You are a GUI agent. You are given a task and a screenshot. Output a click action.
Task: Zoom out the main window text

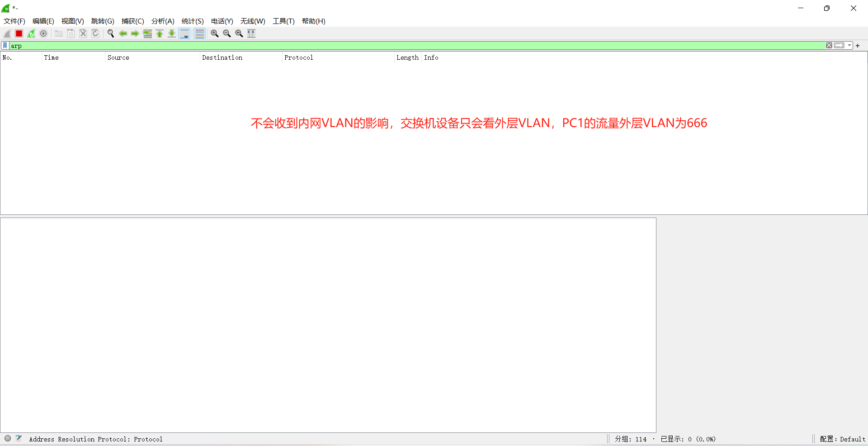(x=227, y=33)
